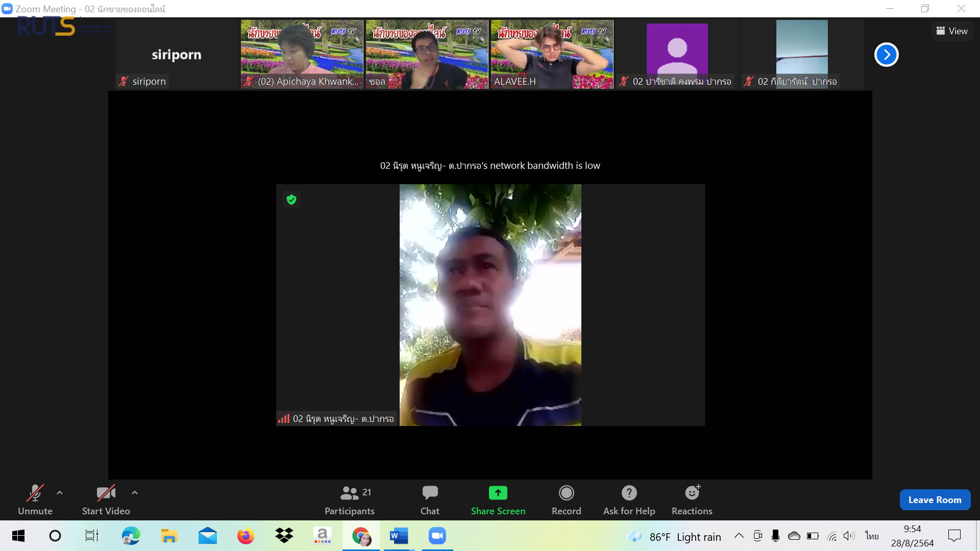The width and height of the screenshot is (980, 551).
Task: Switch to Word in taskbar
Action: pyautogui.click(x=399, y=536)
